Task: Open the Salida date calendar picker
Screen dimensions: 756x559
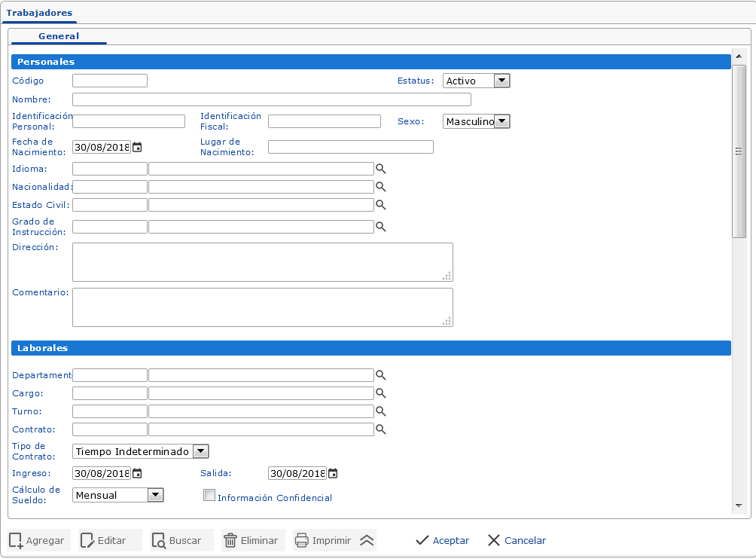Action: 333,473
